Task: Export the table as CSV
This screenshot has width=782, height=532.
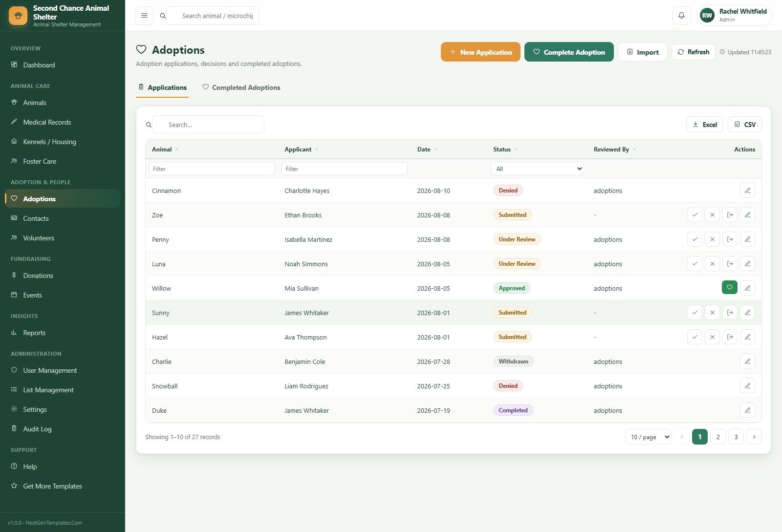Action: point(744,125)
